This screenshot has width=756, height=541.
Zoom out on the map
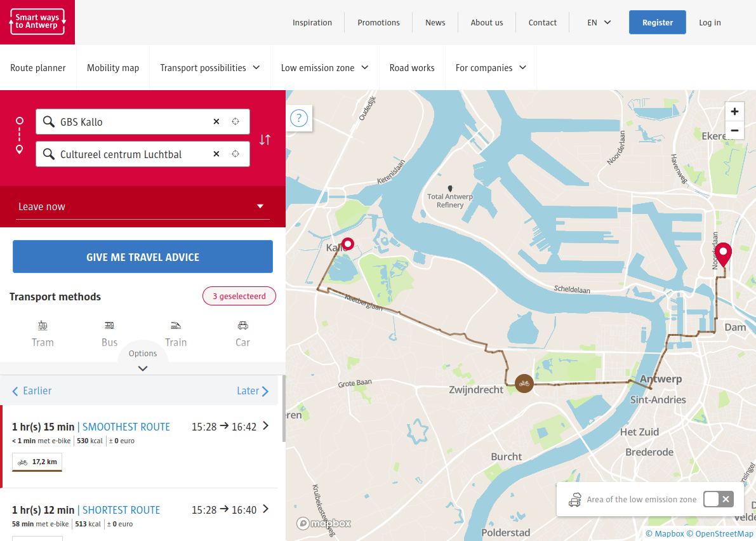pyautogui.click(x=734, y=130)
